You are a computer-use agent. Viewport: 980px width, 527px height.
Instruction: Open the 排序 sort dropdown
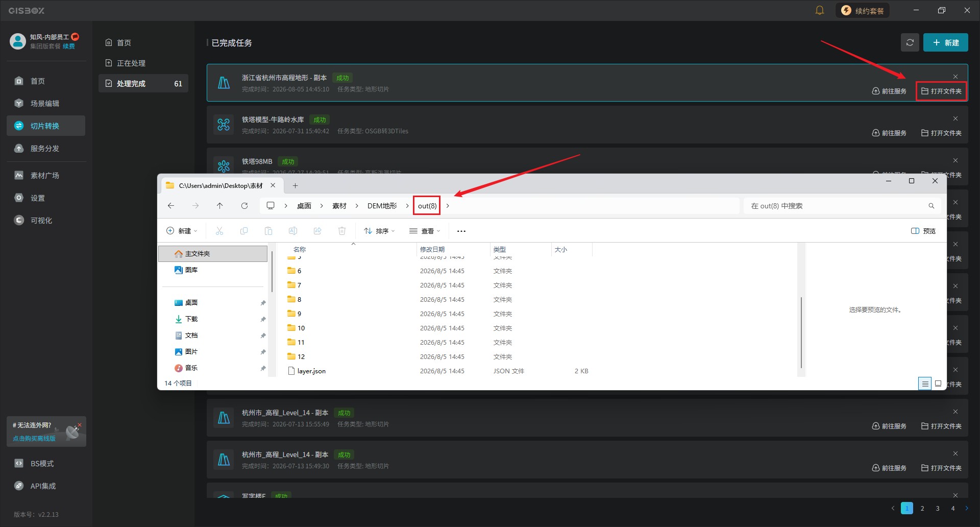[x=379, y=231]
